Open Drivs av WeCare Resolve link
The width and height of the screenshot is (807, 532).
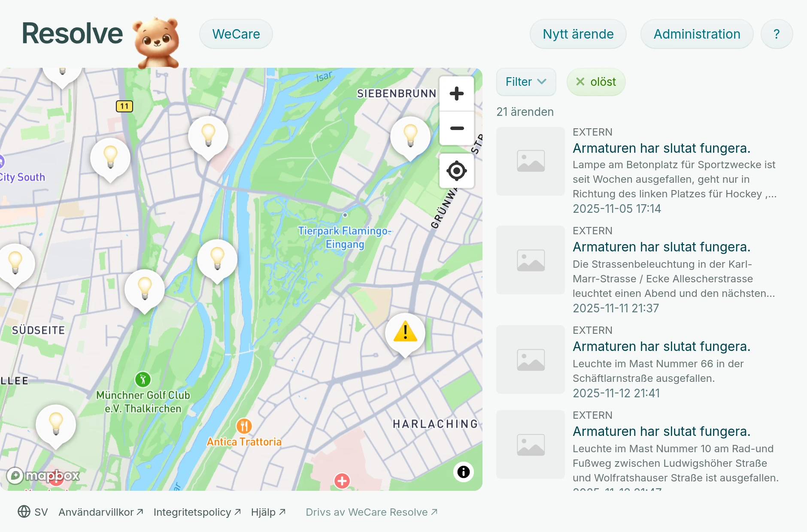(x=372, y=512)
